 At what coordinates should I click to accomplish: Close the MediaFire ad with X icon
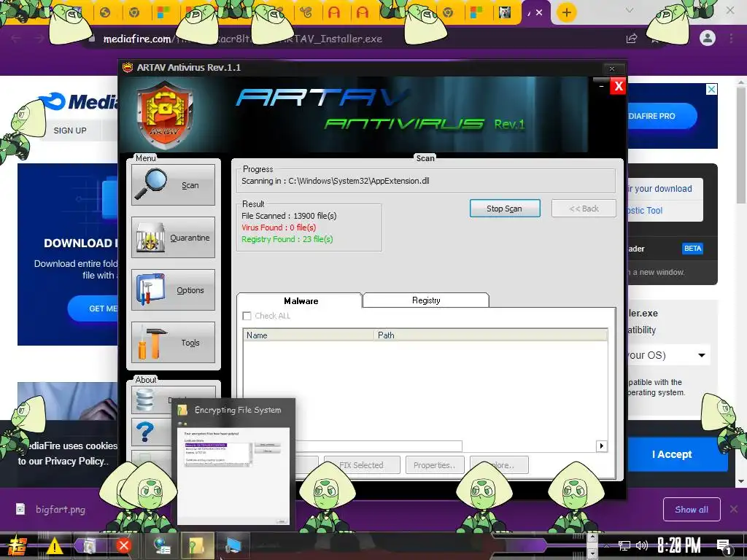point(711,89)
